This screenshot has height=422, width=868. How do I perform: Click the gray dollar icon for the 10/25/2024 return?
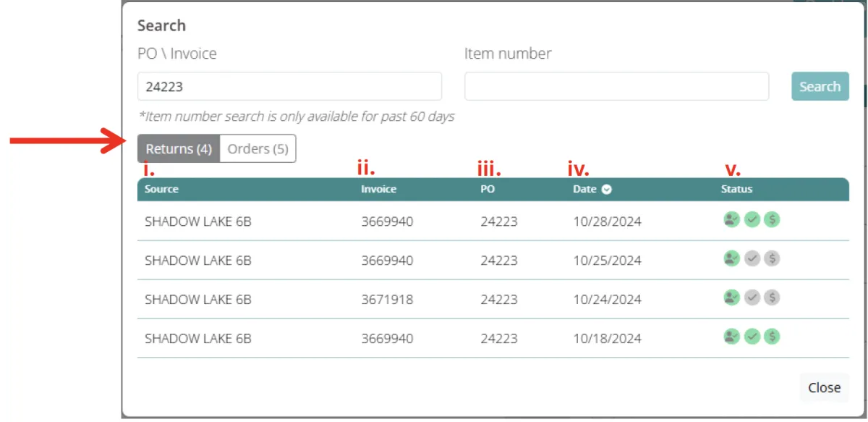pos(772,258)
